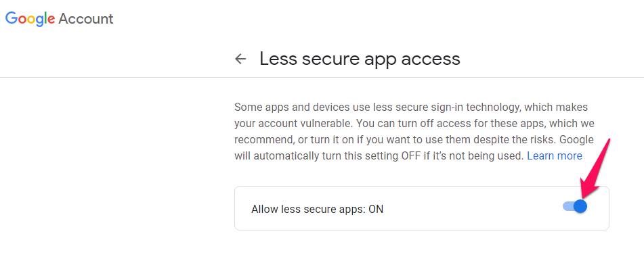The image size is (644, 267).
Task: Open the Google logo in the header
Action: 30,19
